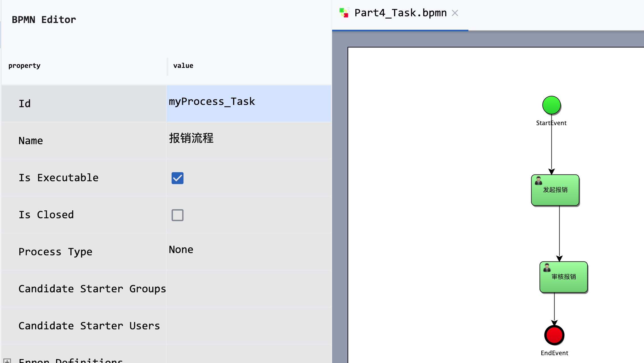Click the BPMN Editor panel title
This screenshot has height=363, width=644.
(x=44, y=19)
